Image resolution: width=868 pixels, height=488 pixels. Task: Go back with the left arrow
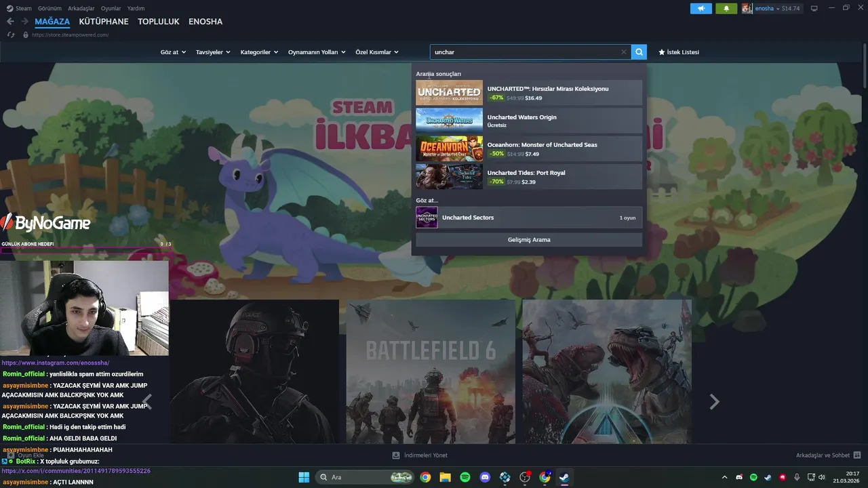pyautogui.click(x=10, y=22)
